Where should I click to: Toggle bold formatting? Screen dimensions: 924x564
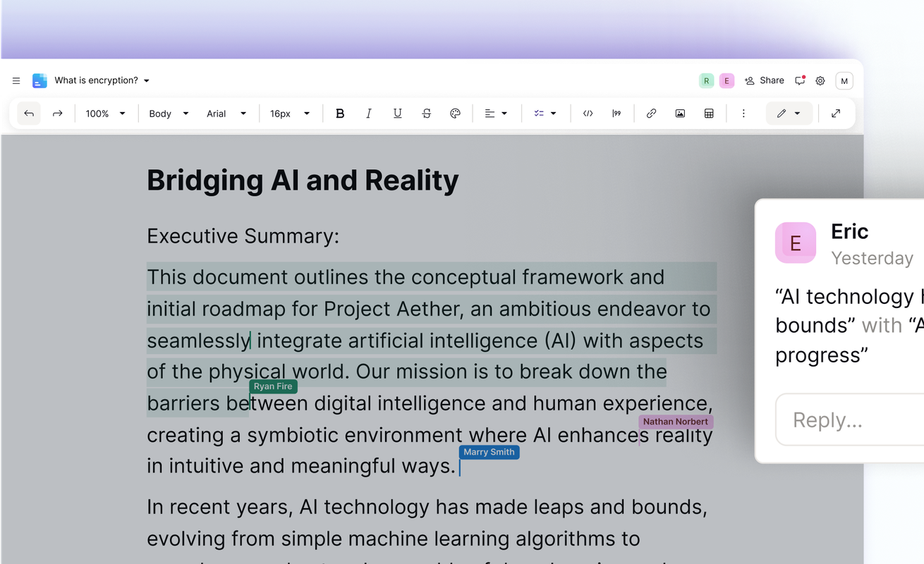click(x=340, y=114)
